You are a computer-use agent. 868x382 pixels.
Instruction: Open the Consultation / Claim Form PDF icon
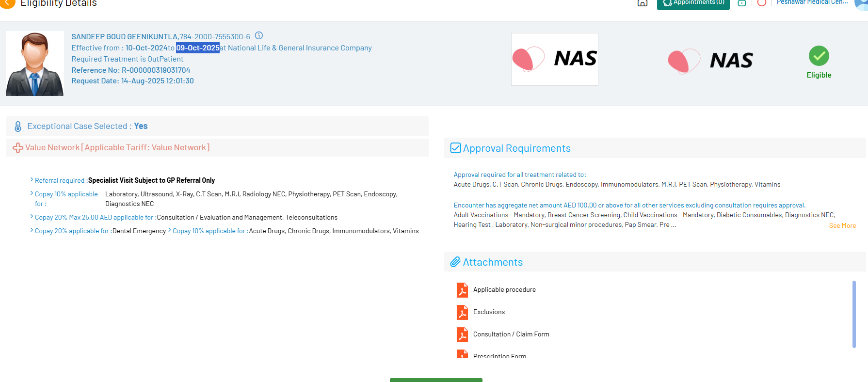pos(462,334)
